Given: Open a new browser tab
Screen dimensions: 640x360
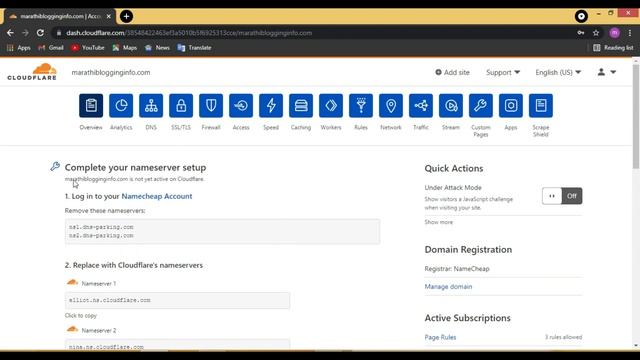Looking at the screenshot, I should point(127,16).
